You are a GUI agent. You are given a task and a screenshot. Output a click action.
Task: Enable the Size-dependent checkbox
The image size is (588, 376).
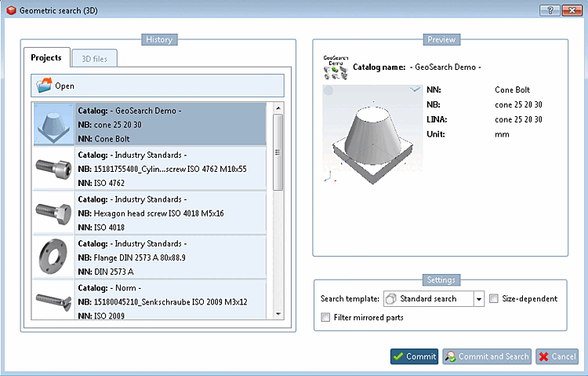[x=494, y=298]
